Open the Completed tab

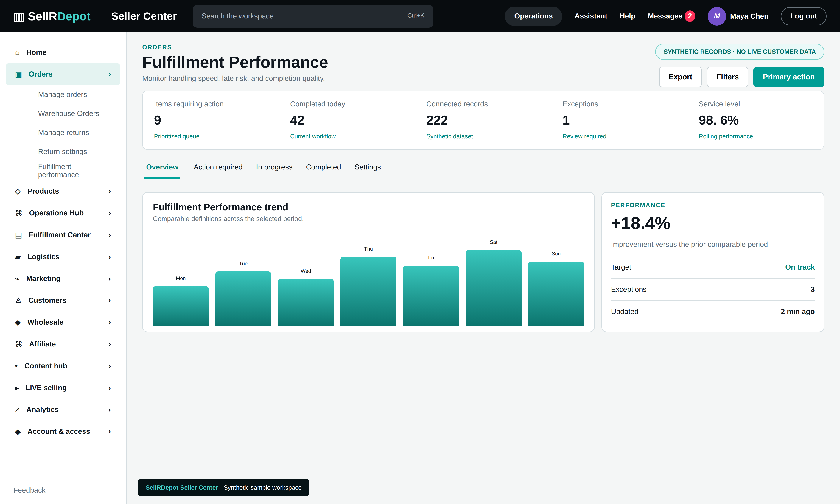pyautogui.click(x=323, y=167)
